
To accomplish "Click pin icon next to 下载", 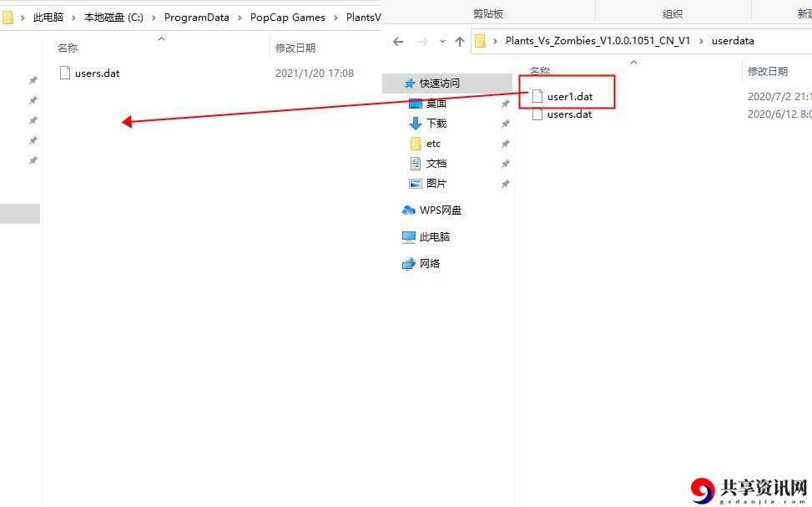I will point(506,124).
